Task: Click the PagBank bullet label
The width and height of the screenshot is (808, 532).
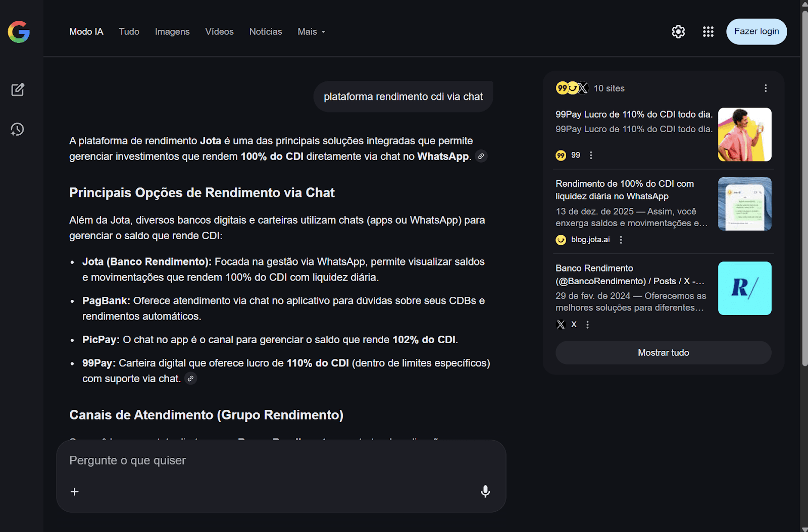Action: point(106,301)
